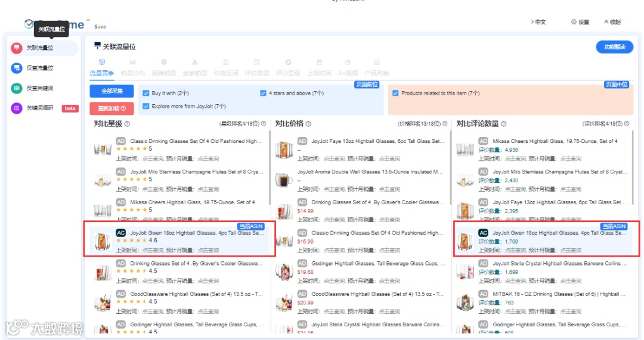Click the 评分星级 star icon
This screenshot has width=644, height=340.
tap(289, 63)
